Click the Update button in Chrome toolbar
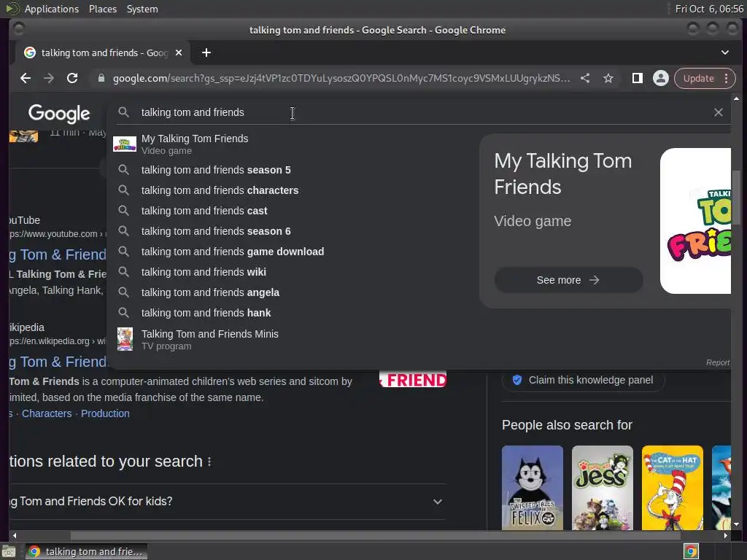 click(x=698, y=79)
